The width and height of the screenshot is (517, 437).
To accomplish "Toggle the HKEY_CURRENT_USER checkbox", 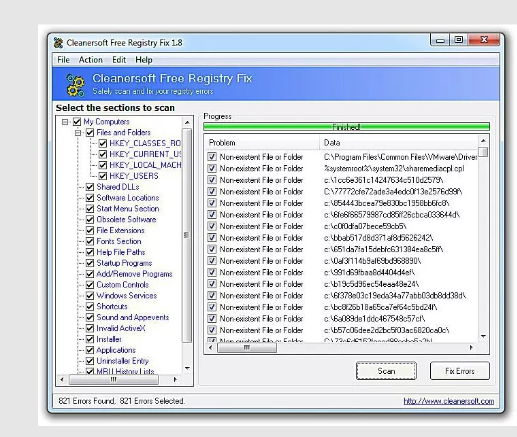I will (103, 154).
